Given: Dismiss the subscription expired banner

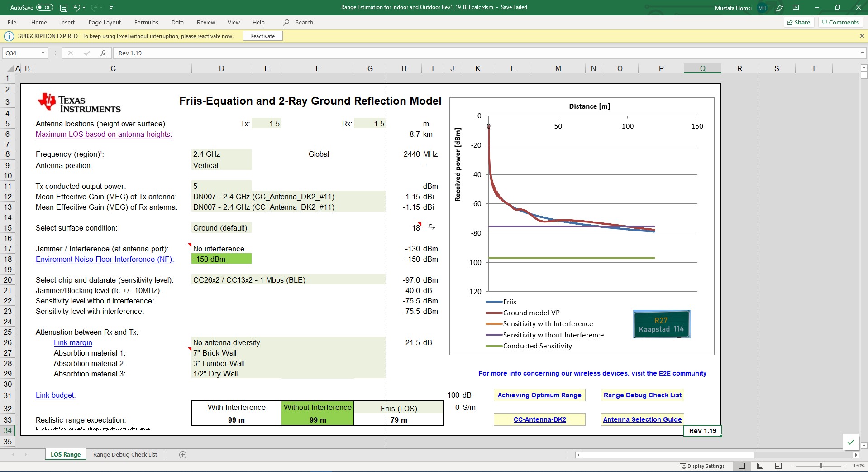Looking at the screenshot, I should point(862,36).
